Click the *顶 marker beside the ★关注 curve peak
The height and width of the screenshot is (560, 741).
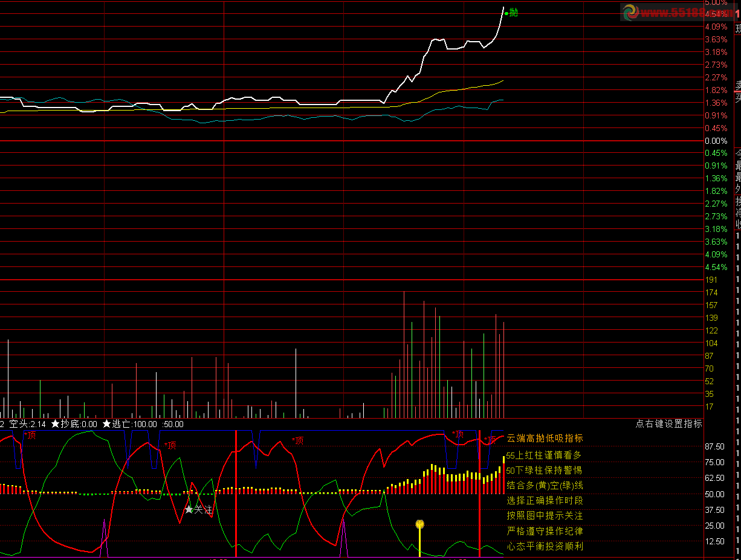point(170,445)
